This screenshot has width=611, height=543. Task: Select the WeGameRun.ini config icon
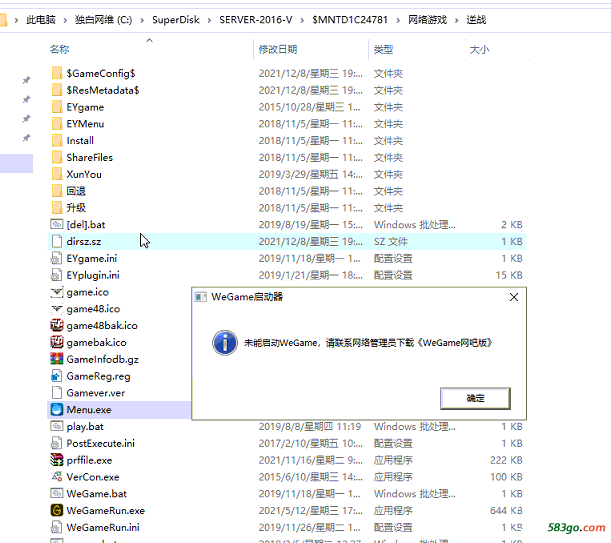[x=57, y=527]
